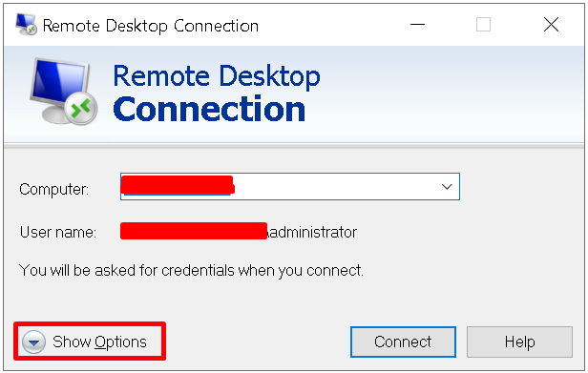Click the green arrows badge on monitor icon
The image size is (588, 373).
pyautogui.click(x=80, y=109)
